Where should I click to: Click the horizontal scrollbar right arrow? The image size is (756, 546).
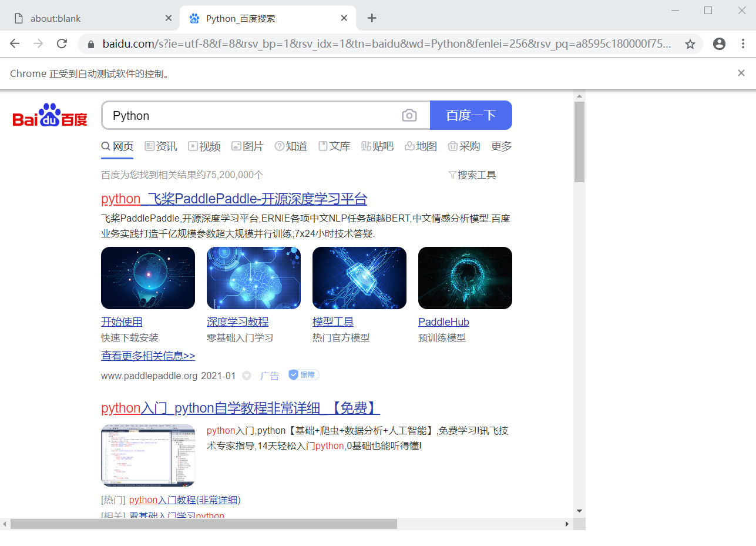[567, 524]
